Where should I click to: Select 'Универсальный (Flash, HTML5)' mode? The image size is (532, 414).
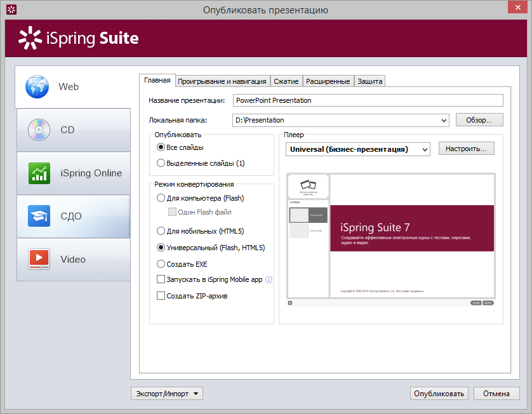[x=161, y=248]
